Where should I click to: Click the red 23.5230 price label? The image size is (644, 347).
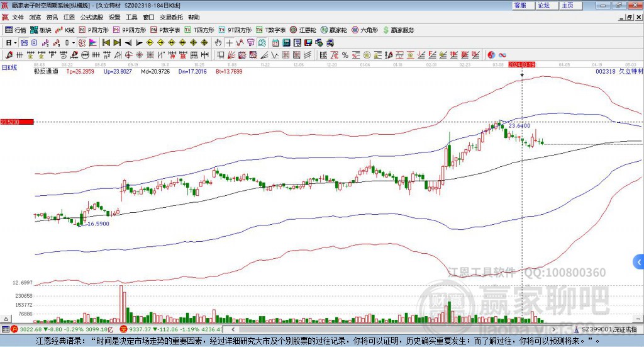(x=17, y=122)
